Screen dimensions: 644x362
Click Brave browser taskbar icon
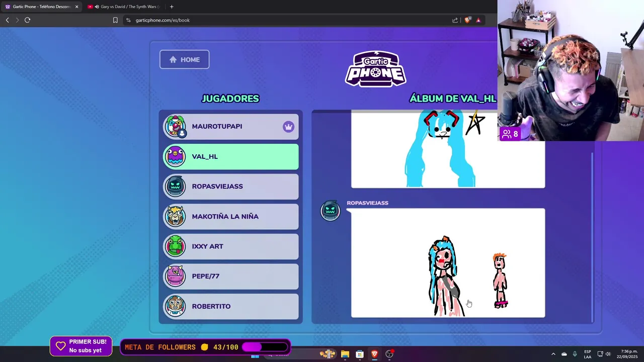click(374, 354)
